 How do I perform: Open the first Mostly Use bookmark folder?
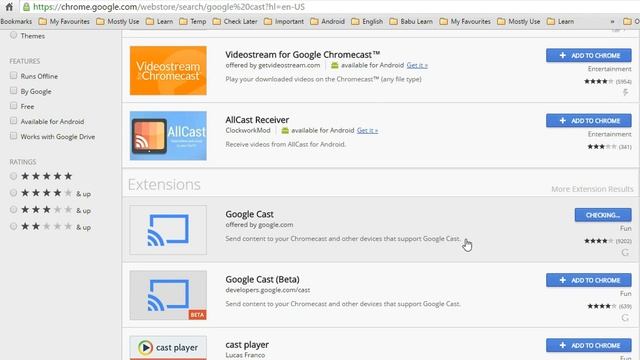click(118, 22)
